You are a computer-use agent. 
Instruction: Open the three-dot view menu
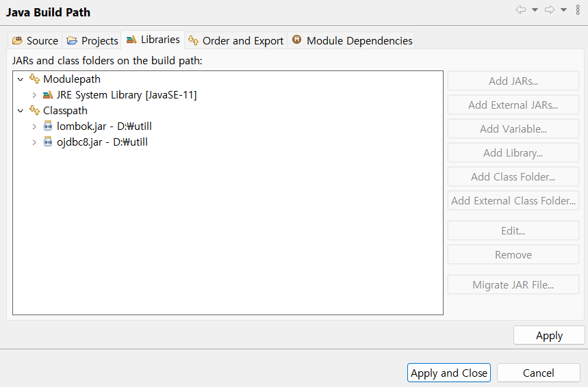(x=578, y=10)
